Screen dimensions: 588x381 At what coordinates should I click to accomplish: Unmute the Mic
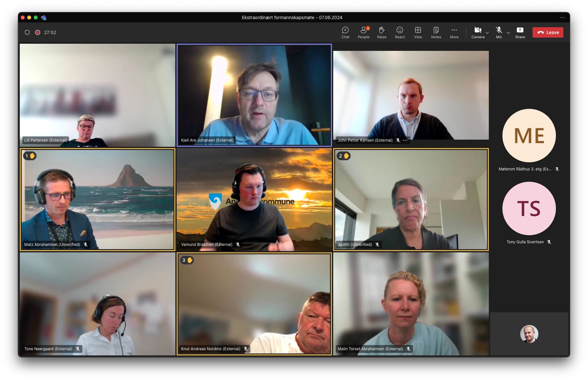(499, 32)
